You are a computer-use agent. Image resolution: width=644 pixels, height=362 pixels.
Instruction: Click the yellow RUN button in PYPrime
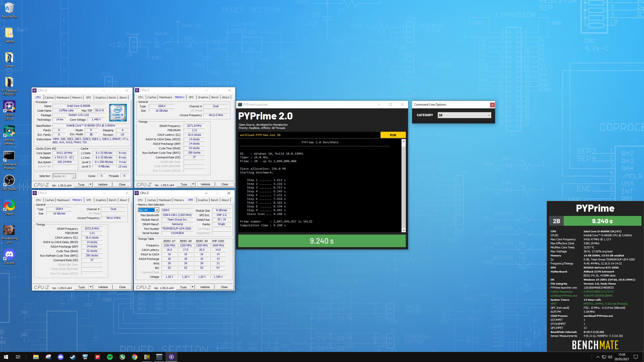393,135
